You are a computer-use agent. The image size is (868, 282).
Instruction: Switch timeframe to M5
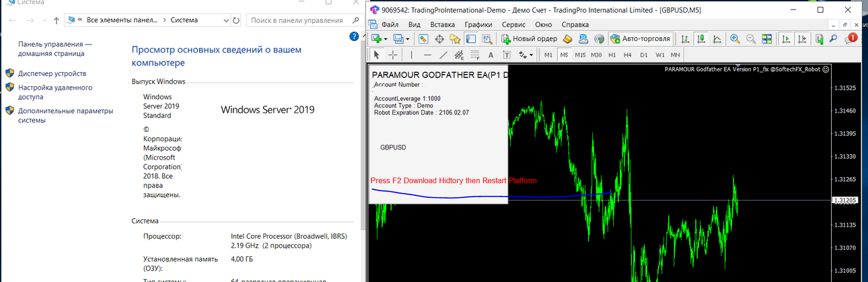pos(564,55)
